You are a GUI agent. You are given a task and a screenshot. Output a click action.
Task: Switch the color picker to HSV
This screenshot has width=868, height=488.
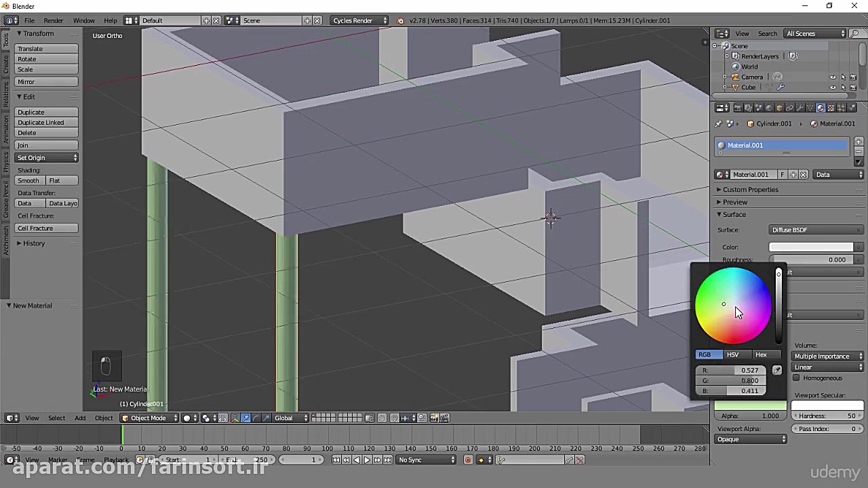[732, 354]
